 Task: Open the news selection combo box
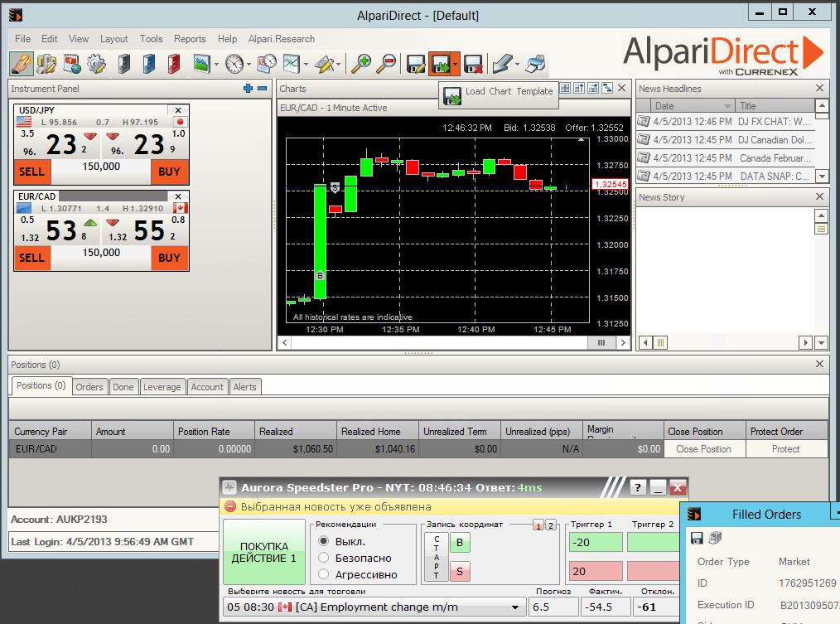374,607
